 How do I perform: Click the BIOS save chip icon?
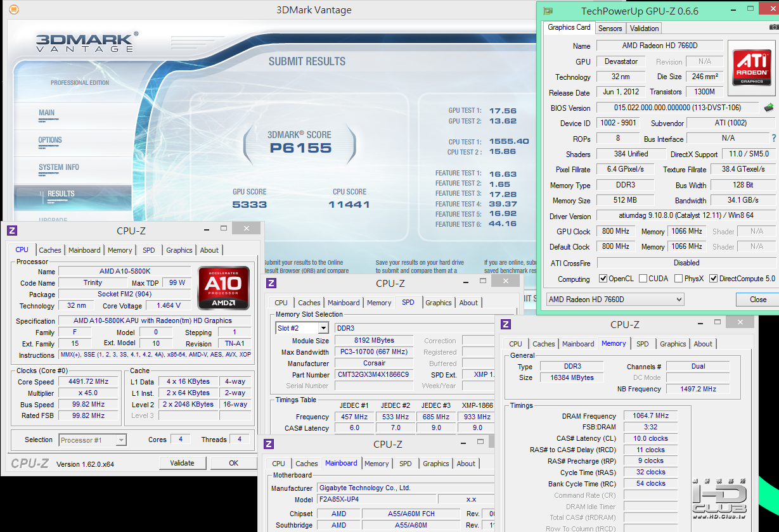pyautogui.click(x=769, y=108)
